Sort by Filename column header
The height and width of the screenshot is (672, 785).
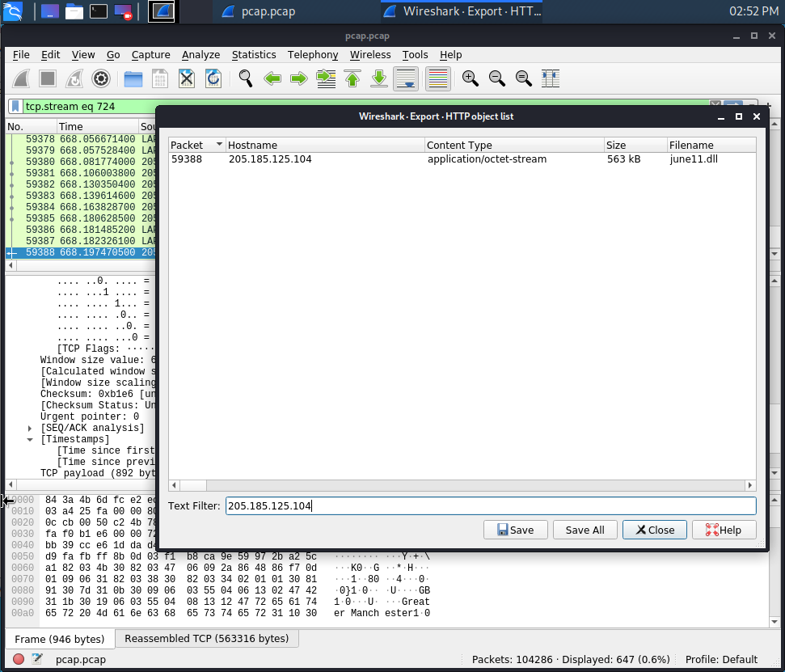tap(711, 146)
